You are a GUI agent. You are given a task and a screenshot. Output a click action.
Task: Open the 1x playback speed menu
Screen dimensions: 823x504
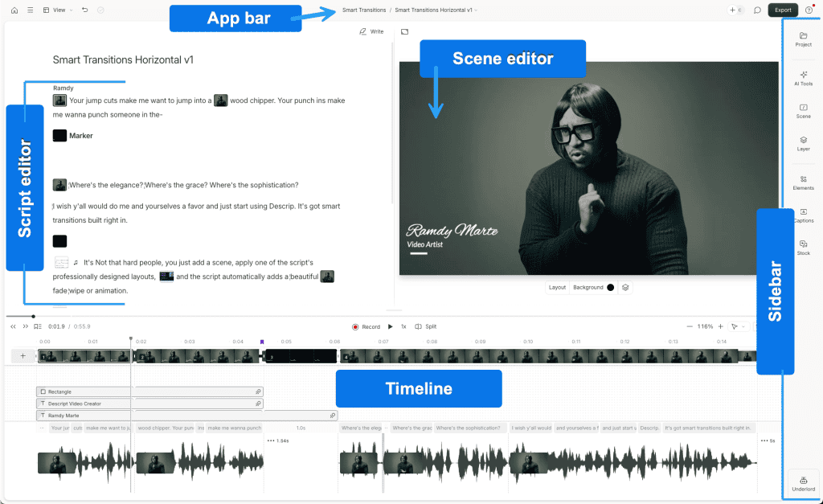coord(403,327)
